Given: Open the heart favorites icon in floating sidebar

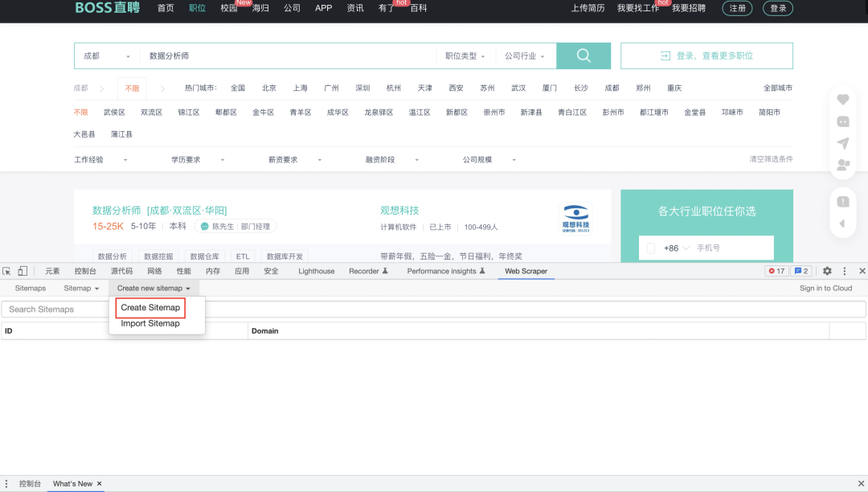Looking at the screenshot, I should tap(842, 99).
